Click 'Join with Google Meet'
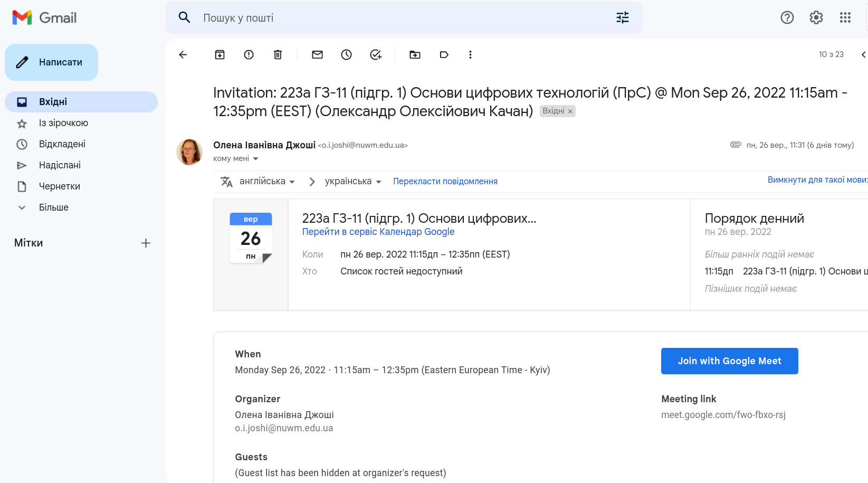The height and width of the screenshot is (483, 868). [x=730, y=361]
